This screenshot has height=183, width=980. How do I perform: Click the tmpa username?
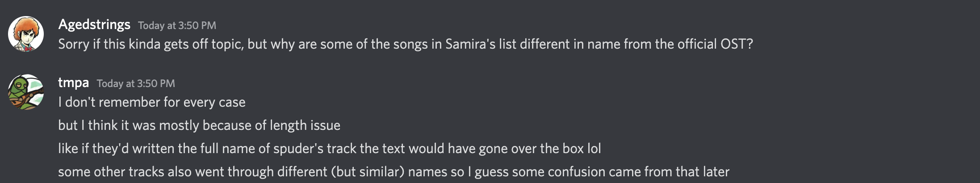click(73, 83)
